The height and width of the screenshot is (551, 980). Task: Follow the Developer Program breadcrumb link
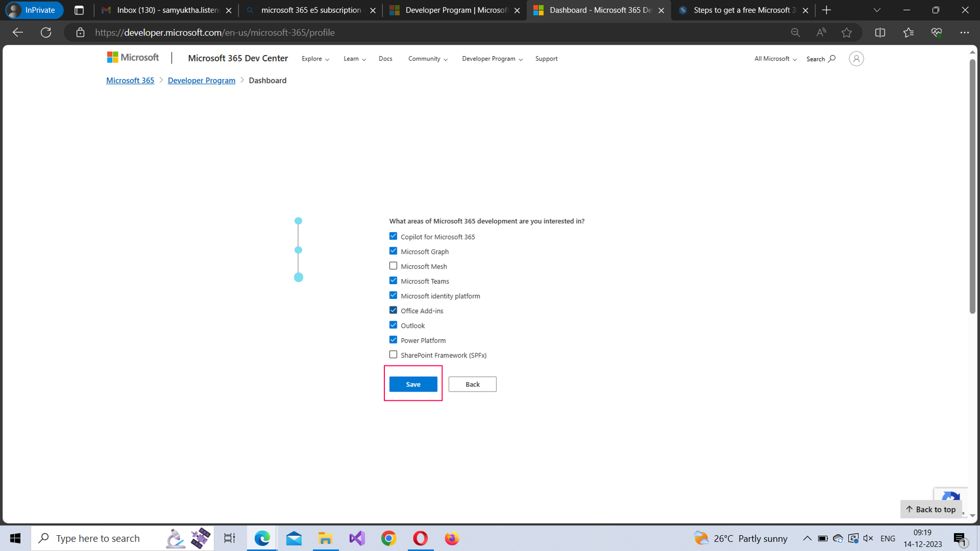tap(201, 81)
